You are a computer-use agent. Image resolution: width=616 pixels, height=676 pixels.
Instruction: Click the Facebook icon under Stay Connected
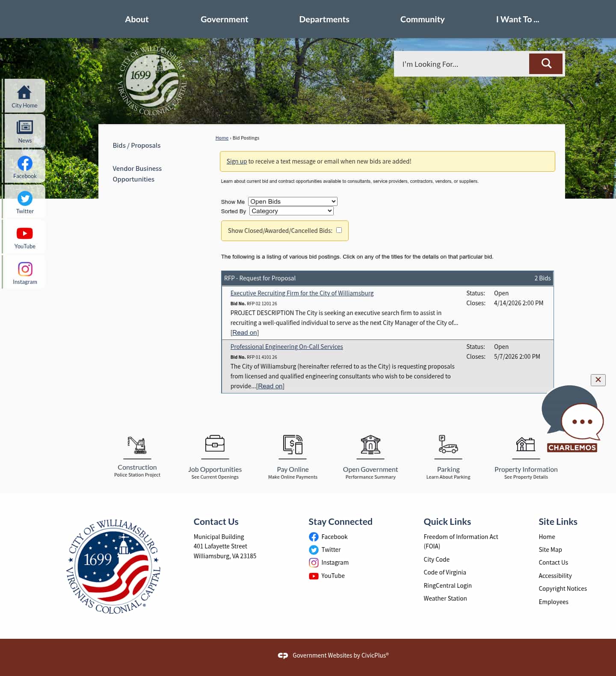pyautogui.click(x=314, y=537)
